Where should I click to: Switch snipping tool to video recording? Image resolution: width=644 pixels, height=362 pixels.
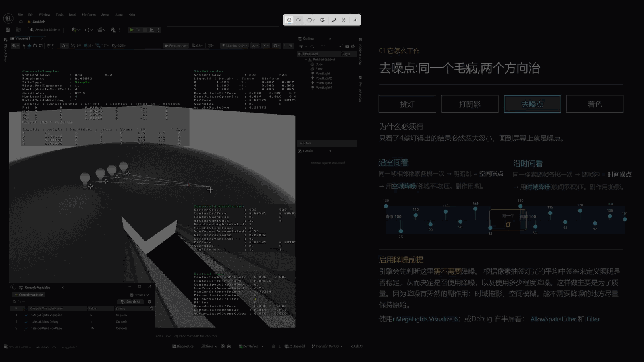[299, 20]
